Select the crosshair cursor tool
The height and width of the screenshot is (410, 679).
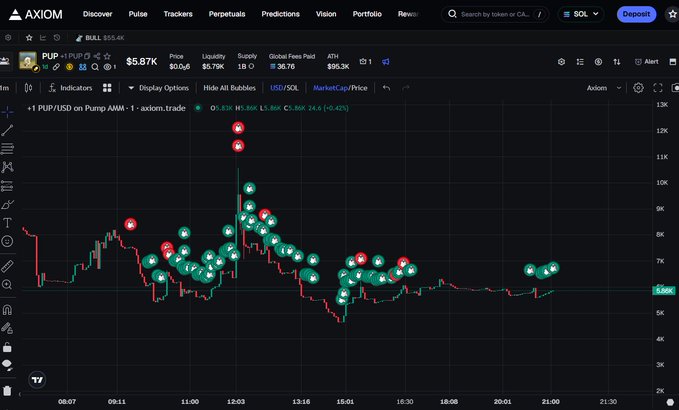coord(7,112)
